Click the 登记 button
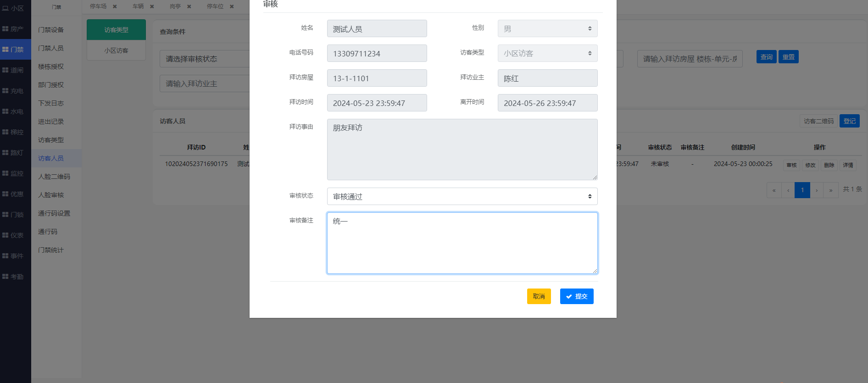The image size is (868, 383). coord(849,121)
